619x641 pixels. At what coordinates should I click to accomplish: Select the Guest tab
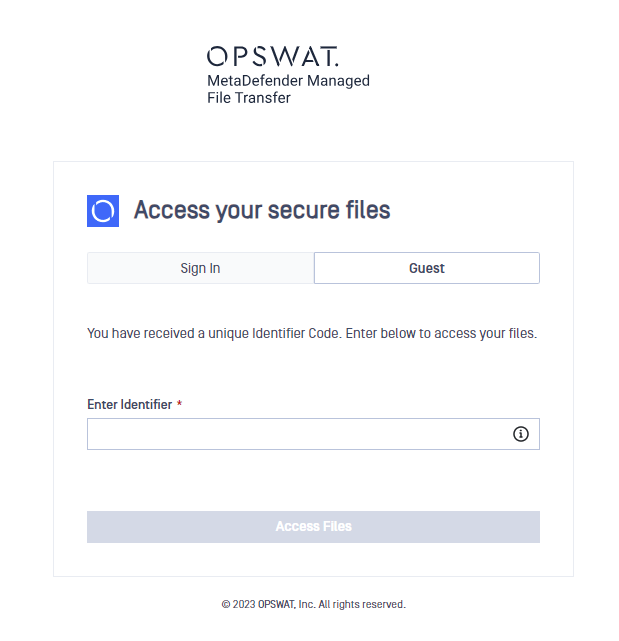[426, 268]
